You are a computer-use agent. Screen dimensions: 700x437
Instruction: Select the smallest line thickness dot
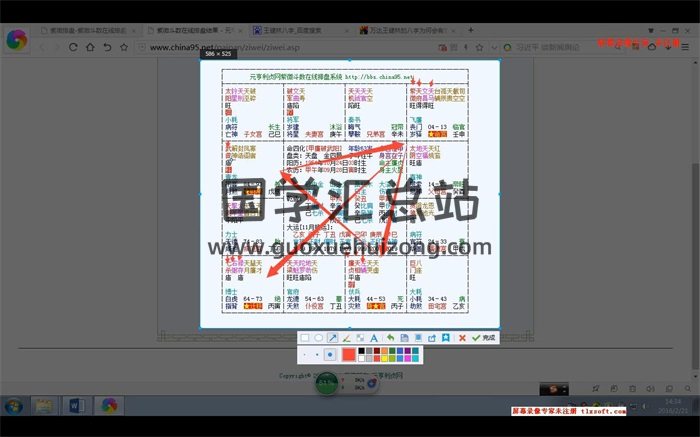coord(305,355)
